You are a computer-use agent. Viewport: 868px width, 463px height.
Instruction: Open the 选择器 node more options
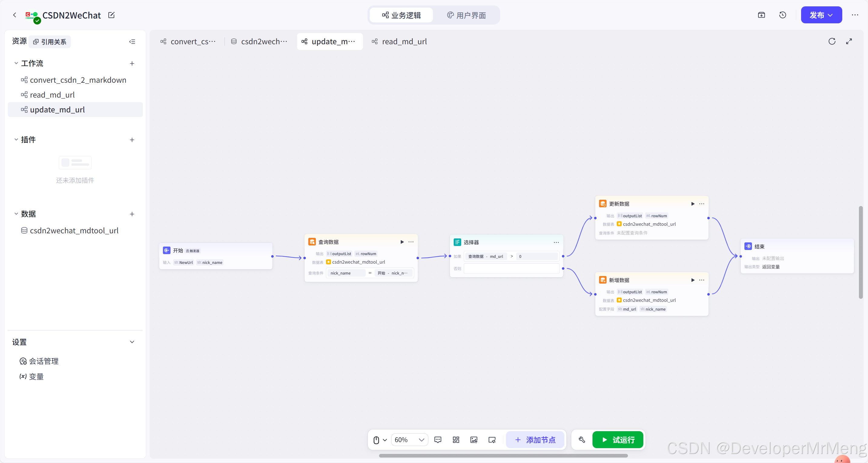click(x=556, y=242)
